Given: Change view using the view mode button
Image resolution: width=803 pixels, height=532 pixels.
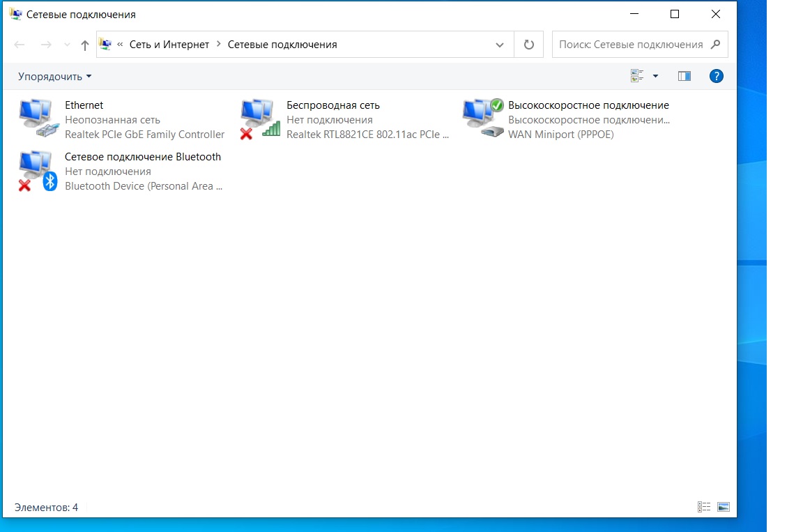Looking at the screenshot, I should pos(637,77).
